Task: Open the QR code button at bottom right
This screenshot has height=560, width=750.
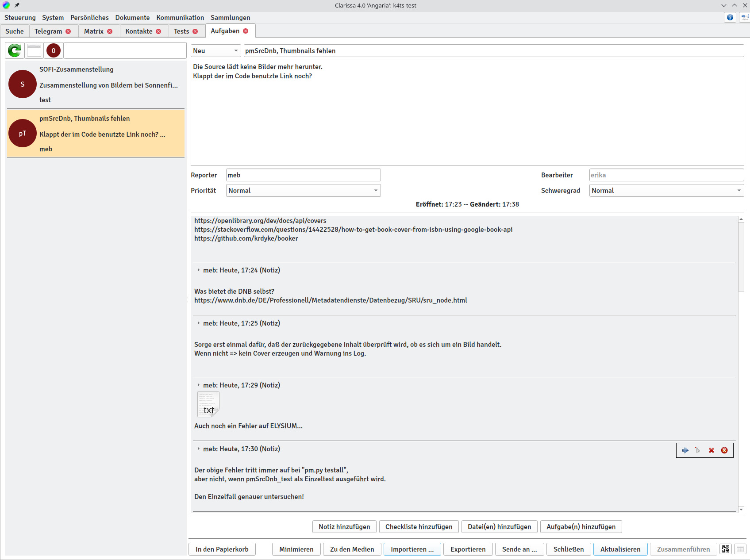Action: coord(726,549)
